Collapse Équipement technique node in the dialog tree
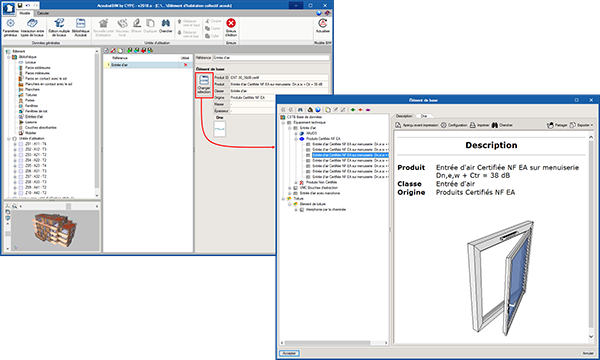The width and height of the screenshot is (600, 360). coord(284,122)
